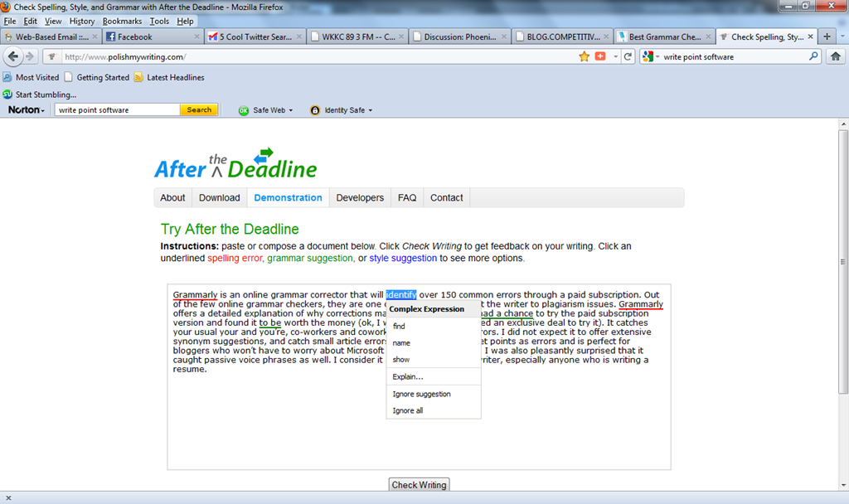
Task: Open the Developers page link
Action: click(360, 197)
